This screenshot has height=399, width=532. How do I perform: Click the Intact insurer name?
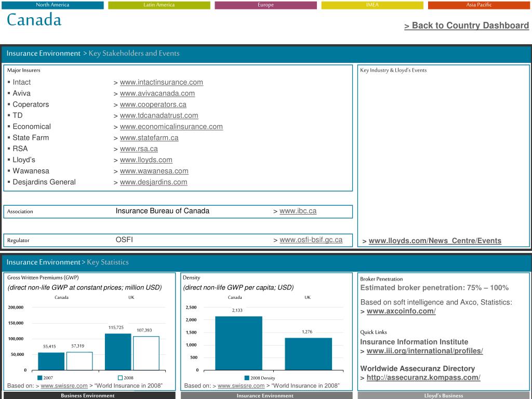click(x=22, y=82)
